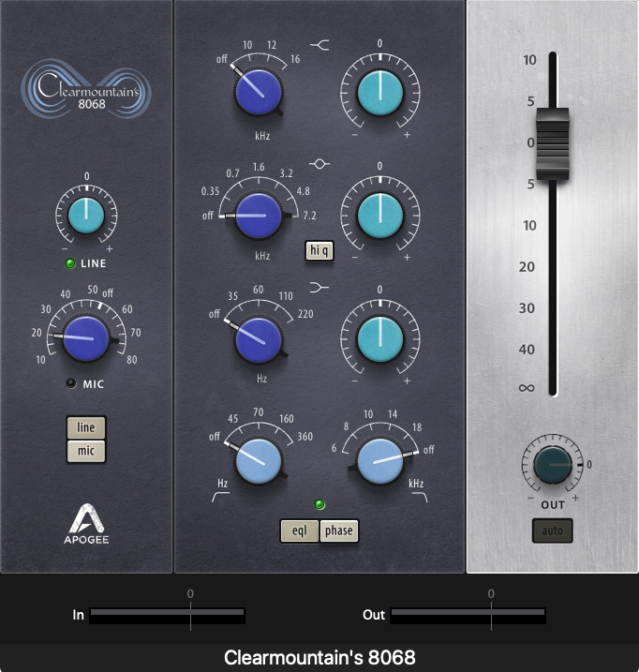
Task: Select the mic input button
Action: (x=85, y=451)
